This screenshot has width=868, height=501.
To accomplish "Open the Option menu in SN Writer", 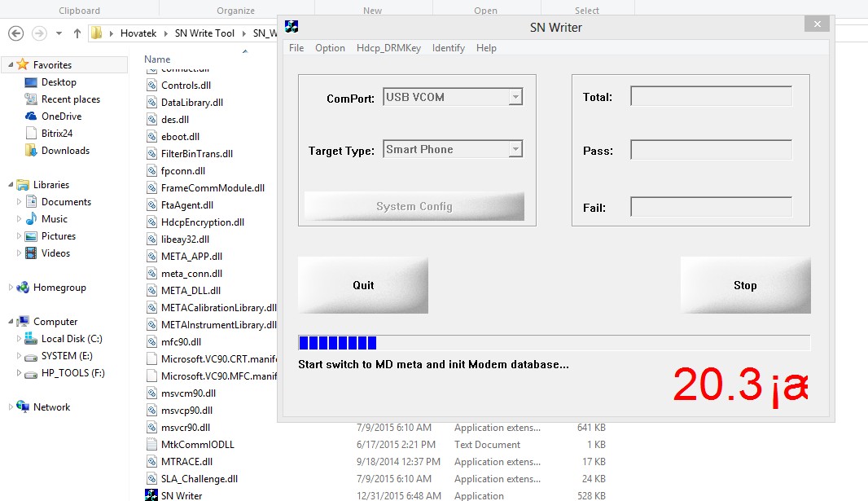I will [330, 48].
